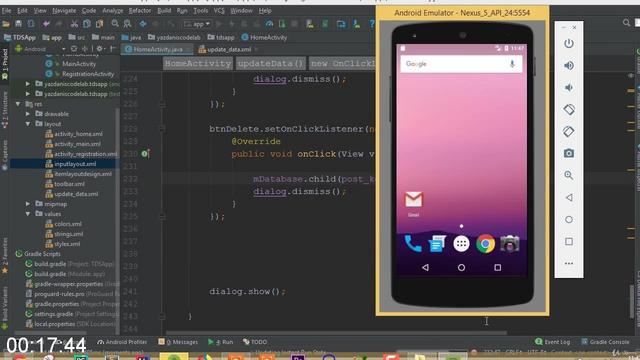Click emulator rotate right icon
The height and width of the screenshot is (360, 640).
tap(569, 131)
